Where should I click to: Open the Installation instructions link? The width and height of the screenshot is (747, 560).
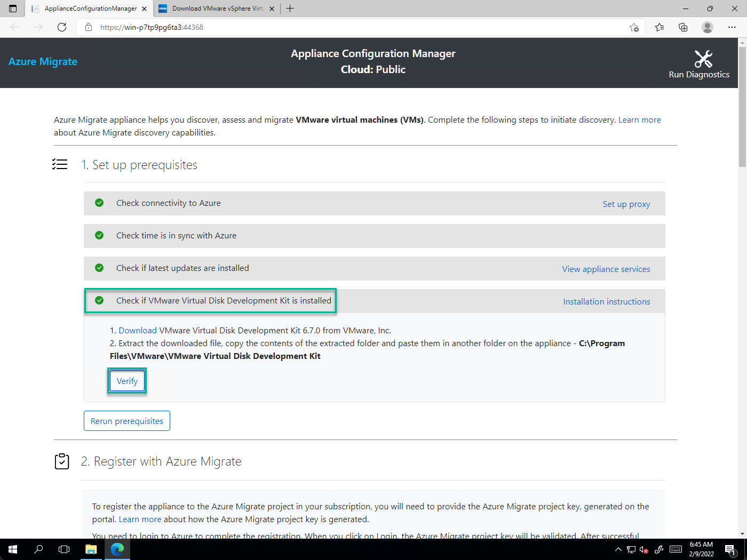tap(607, 302)
